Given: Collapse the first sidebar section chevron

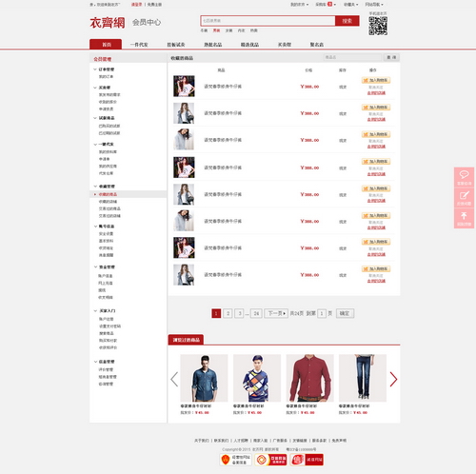Looking at the screenshot, I should (95, 69).
